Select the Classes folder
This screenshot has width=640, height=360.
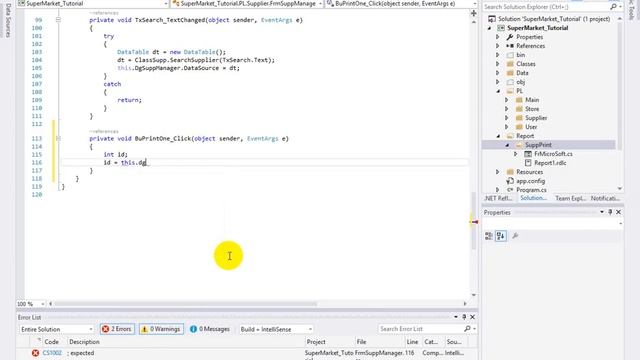tap(525, 64)
